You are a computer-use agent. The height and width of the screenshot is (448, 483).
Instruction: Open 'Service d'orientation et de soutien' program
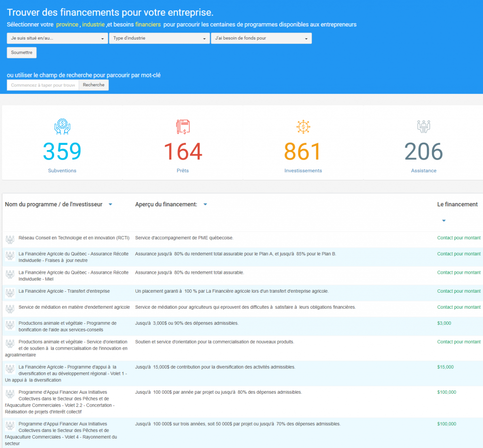point(66,348)
